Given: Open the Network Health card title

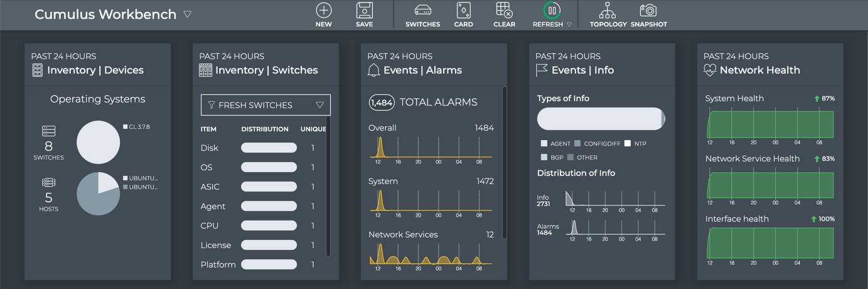Looking at the screenshot, I should tap(759, 70).
